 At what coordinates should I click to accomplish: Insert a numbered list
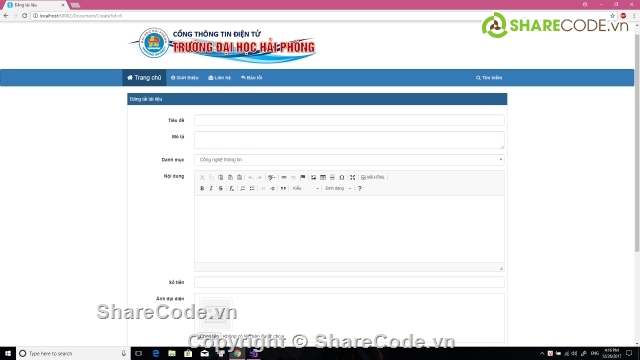pyautogui.click(x=242, y=188)
